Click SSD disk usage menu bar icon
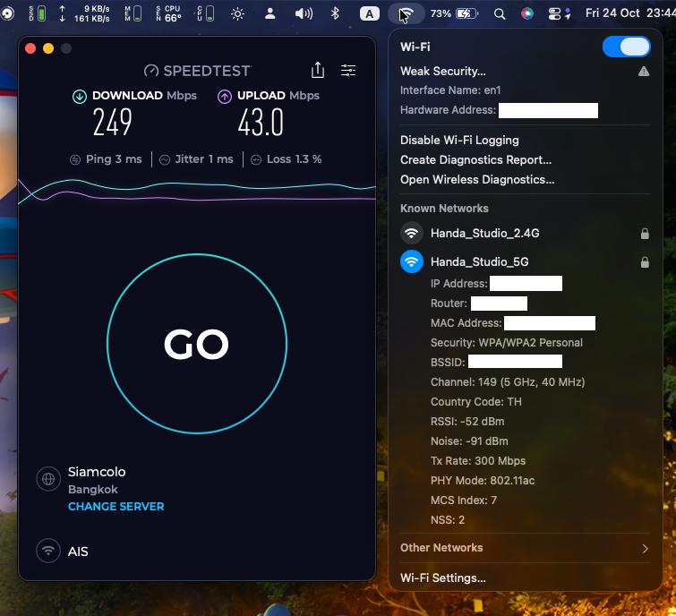Image resolution: width=676 pixels, height=616 pixels. point(37,13)
